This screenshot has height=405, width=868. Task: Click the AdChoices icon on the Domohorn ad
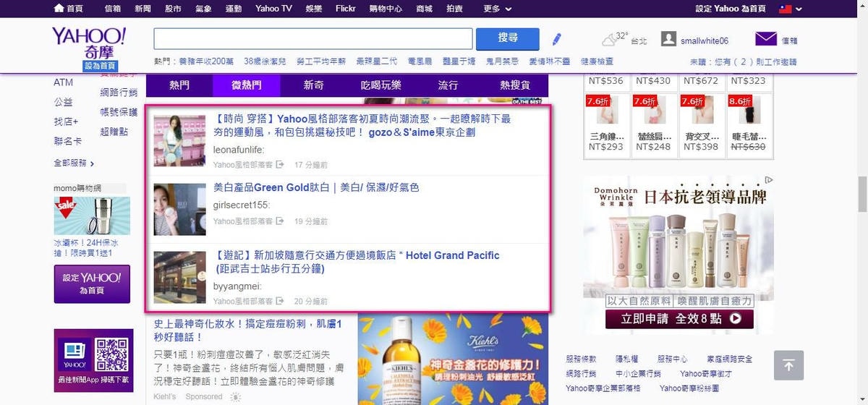[769, 180]
